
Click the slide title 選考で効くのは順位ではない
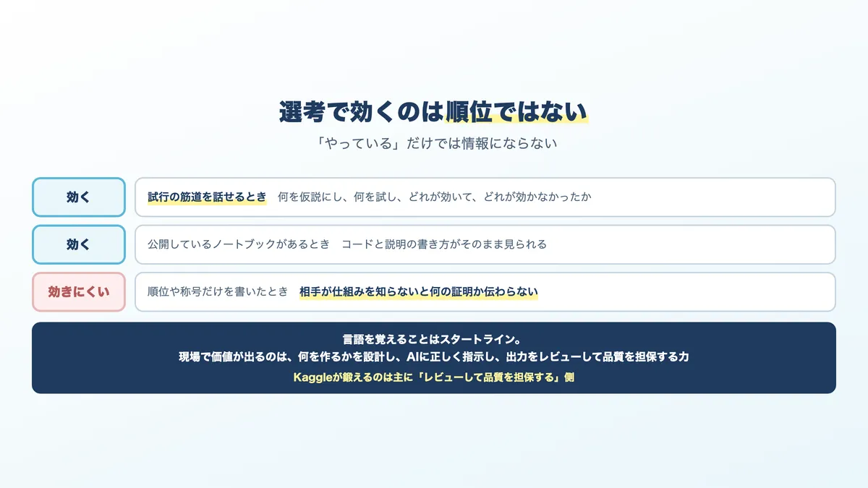tap(434, 111)
